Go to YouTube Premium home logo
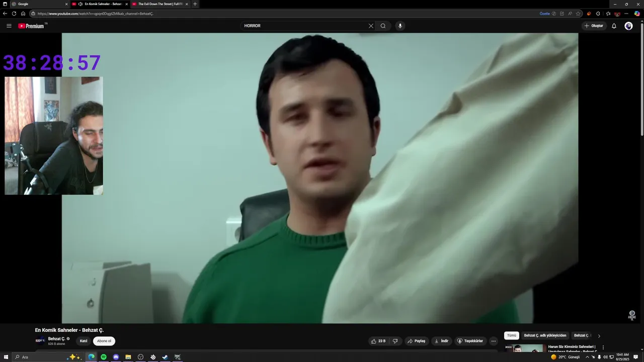This screenshot has width=644, height=362. click(32, 26)
